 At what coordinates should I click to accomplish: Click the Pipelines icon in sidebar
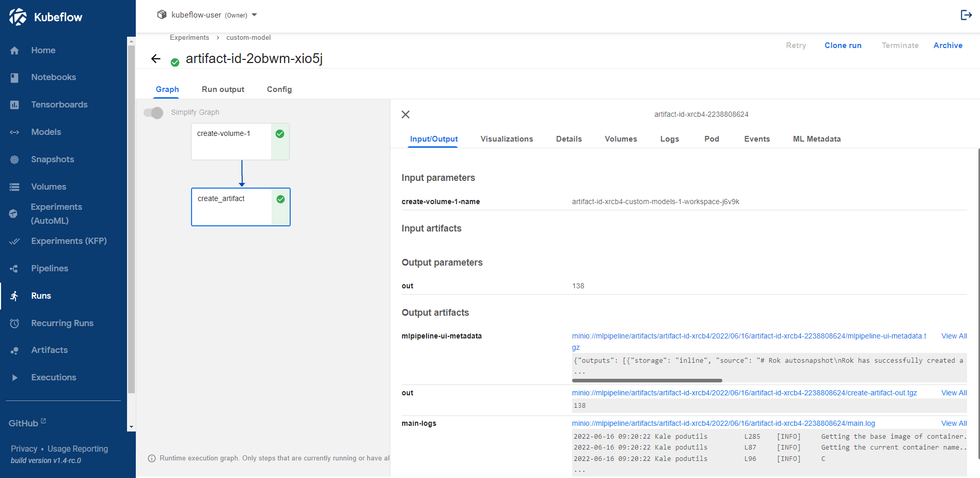pyautogui.click(x=14, y=269)
